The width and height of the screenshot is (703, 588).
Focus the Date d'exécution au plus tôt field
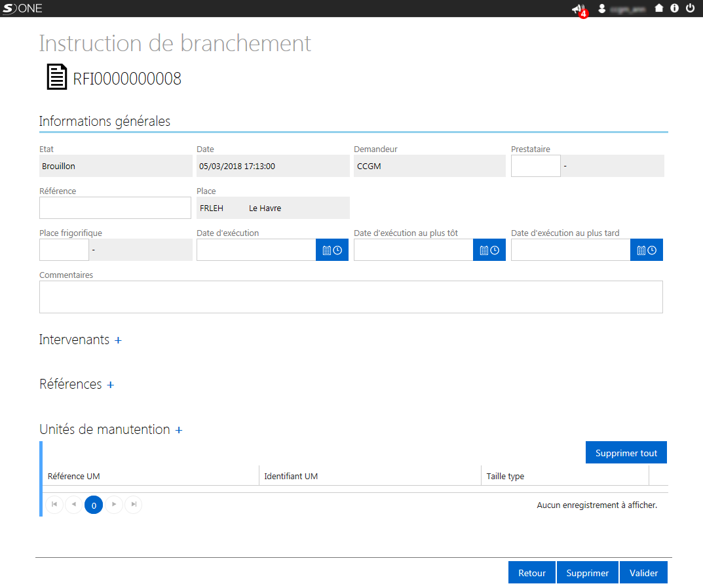coord(413,250)
